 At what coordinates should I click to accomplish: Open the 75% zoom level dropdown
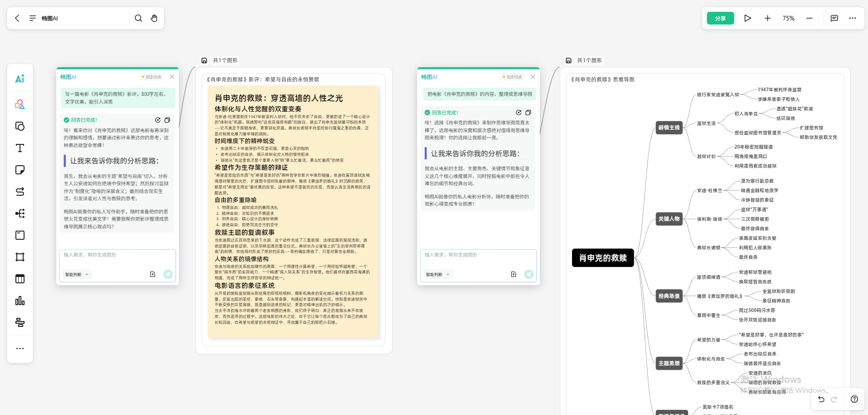789,18
